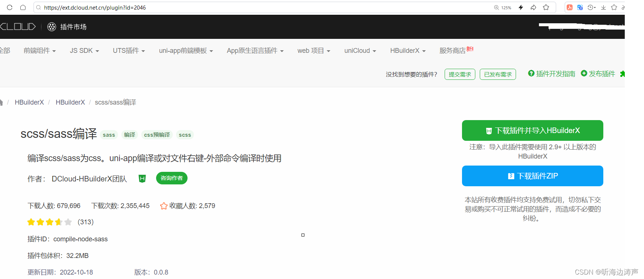Click the plugin ID compile-node-sass text
This screenshot has width=644, height=279.
coord(81,239)
